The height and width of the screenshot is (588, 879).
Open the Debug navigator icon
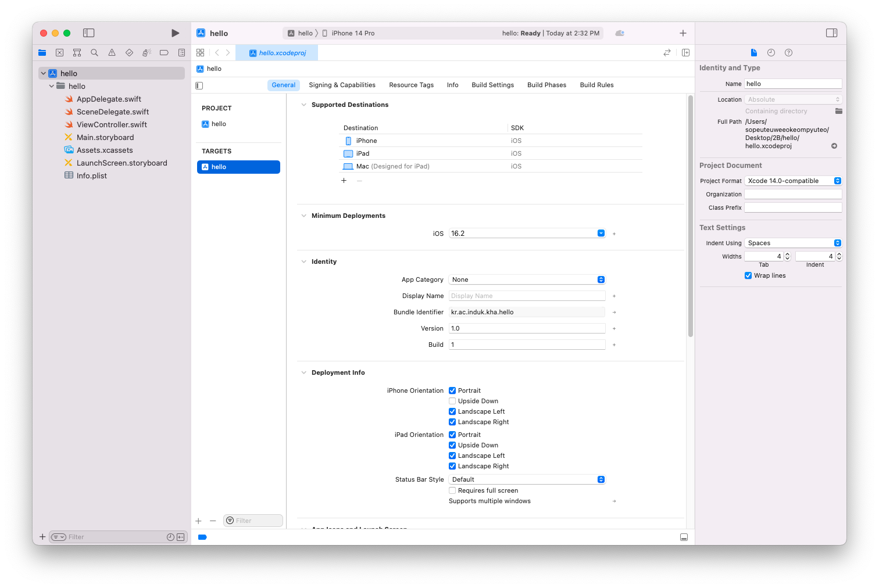point(146,53)
